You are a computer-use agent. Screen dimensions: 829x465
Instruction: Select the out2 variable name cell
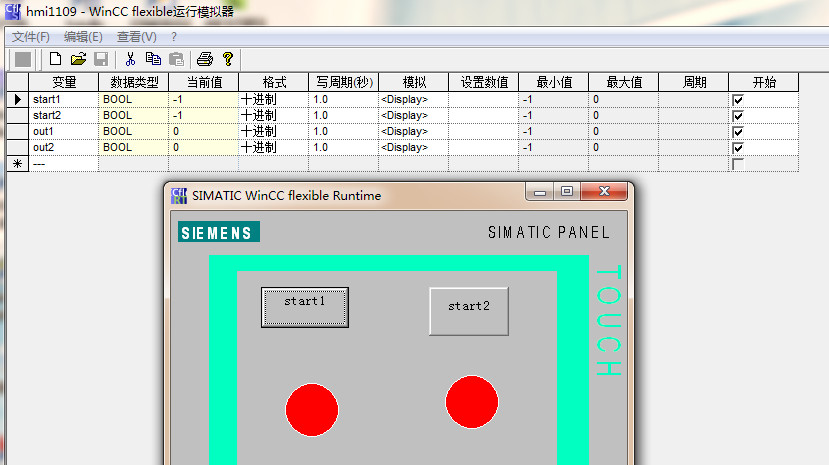click(x=63, y=147)
